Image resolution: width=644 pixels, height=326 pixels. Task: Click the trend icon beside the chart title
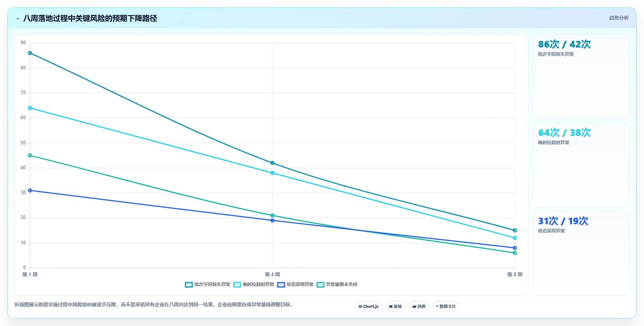[17, 19]
